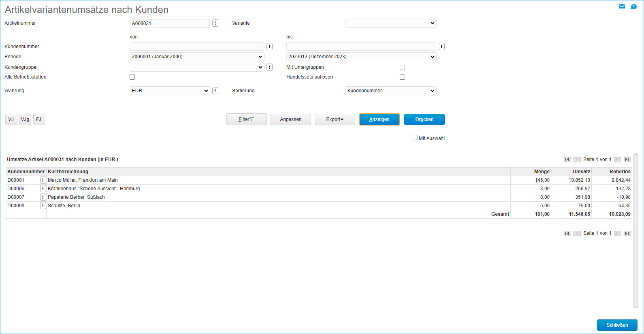Viewport: 644px width, 334px height.
Task: Toggle the Mit Auswahl checkbox
Action: [x=415, y=138]
